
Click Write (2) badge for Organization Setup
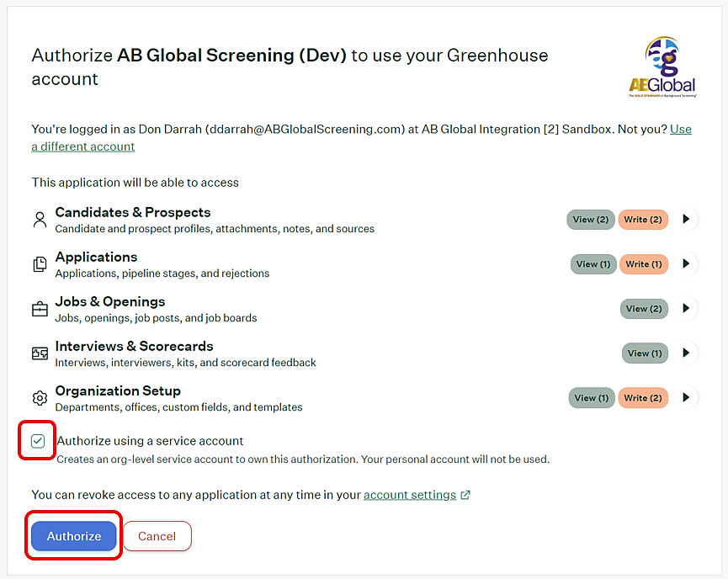[x=643, y=398]
